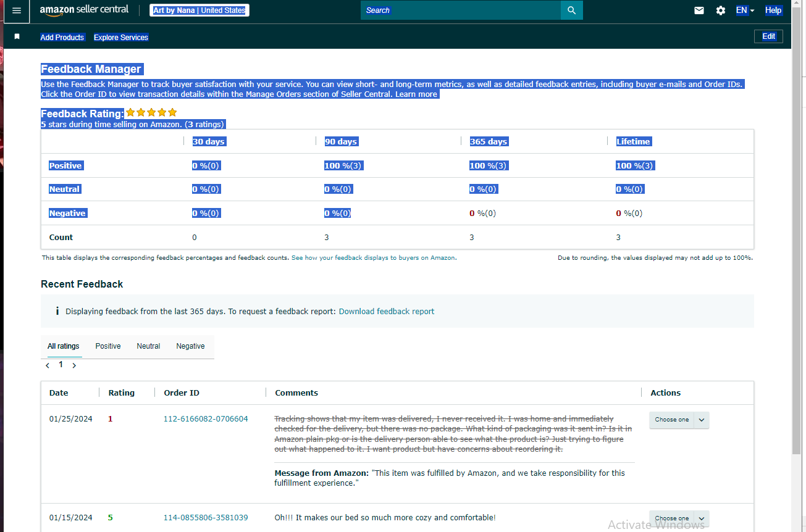This screenshot has height=532, width=806.
Task: Open the EN language dropdown
Action: 745,10
